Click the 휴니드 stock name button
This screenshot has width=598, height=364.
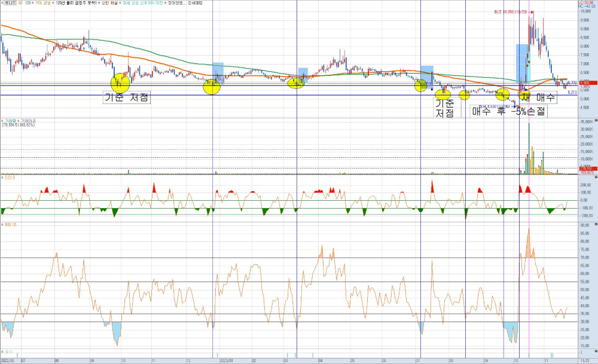[10, 2]
